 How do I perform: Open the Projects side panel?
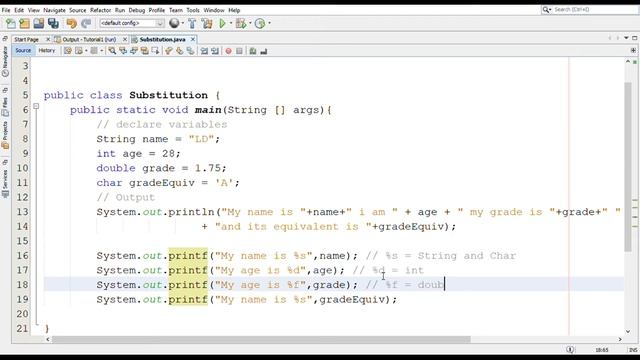(5, 135)
